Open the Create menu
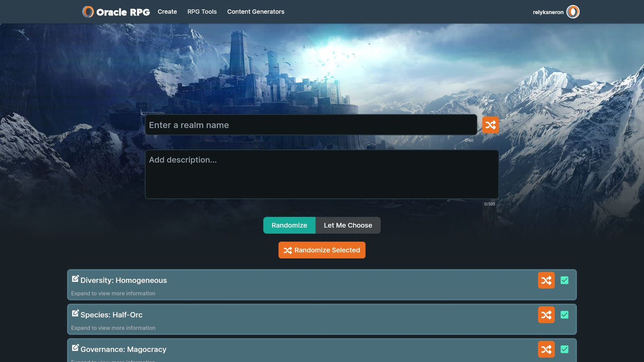 (167, 12)
